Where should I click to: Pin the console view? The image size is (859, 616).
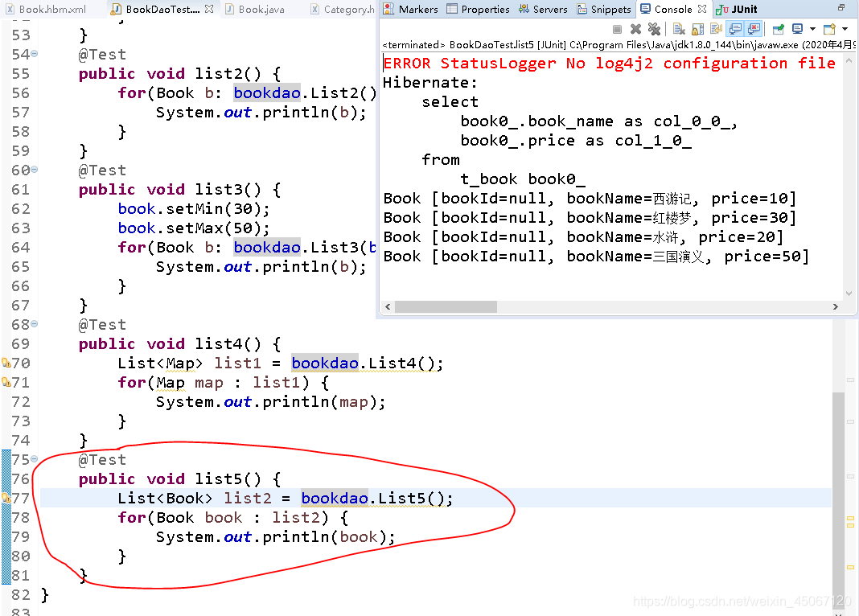(779, 29)
